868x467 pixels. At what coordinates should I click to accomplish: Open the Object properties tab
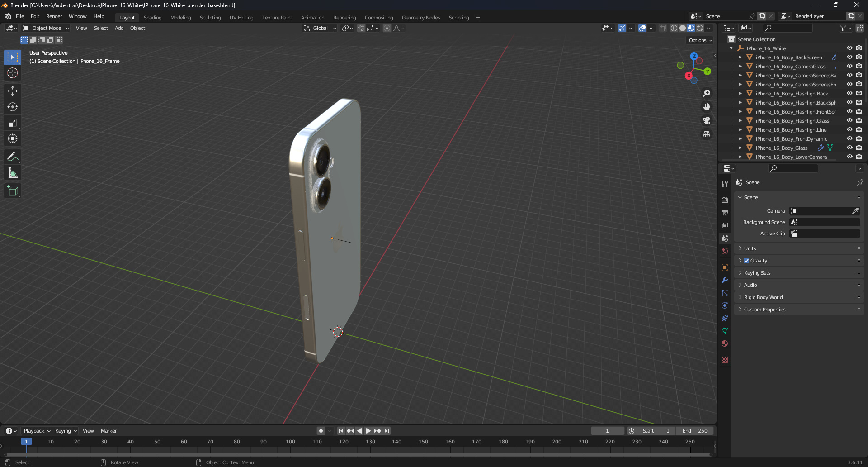pos(725,267)
